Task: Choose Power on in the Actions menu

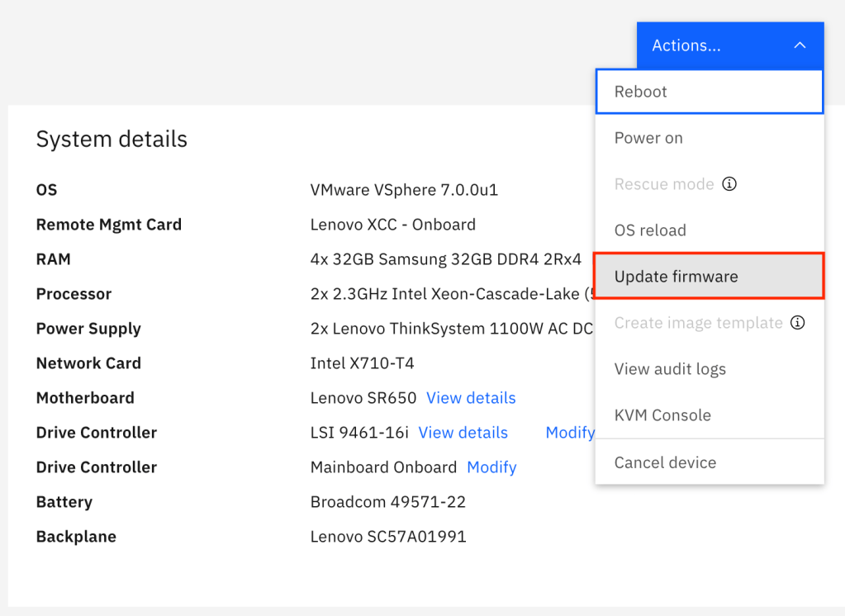Action: 648,138
